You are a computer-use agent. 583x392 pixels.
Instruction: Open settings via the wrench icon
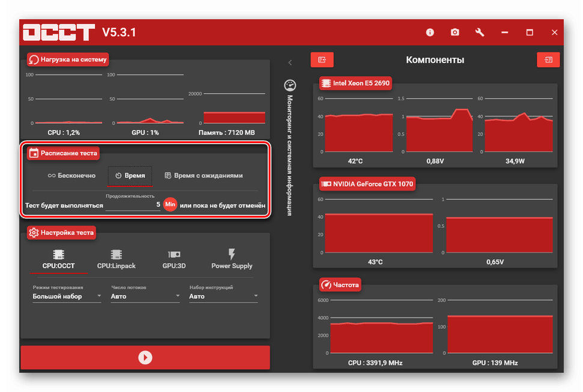(480, 32)
